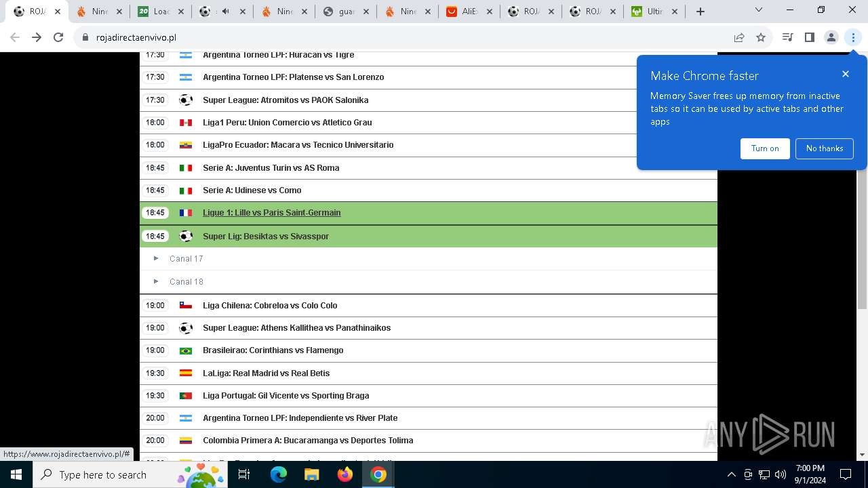Switch to the AliExpress tab
The height and width of the screenshot is (488, 868).
pyautogui.click(x=468, y=12)
